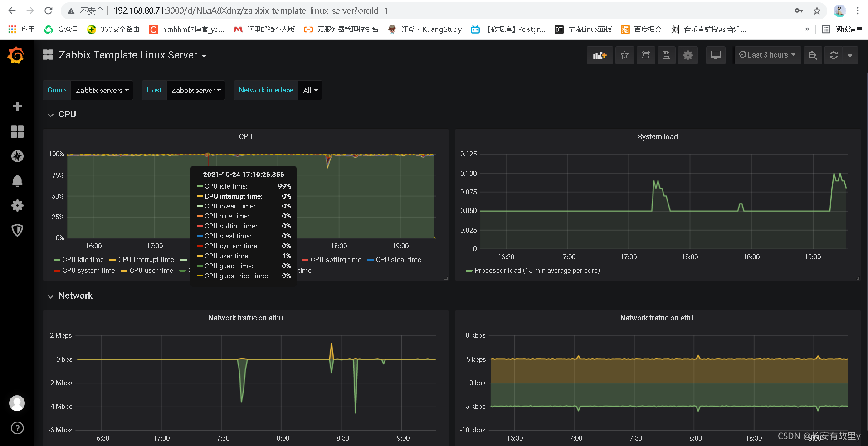Click the System load graph area
This screenshot has width=868, height=446.
pos(663,202)
